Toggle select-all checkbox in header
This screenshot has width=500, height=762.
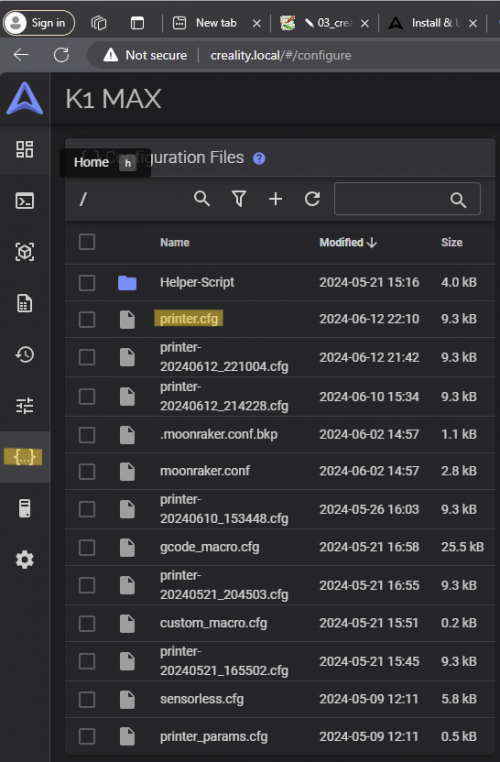coord(87,242)
